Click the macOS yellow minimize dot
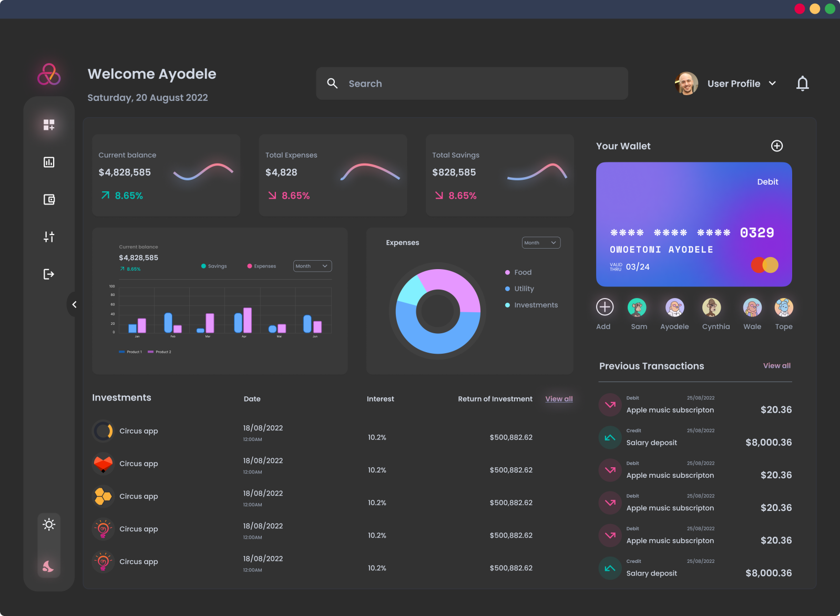Viewport: 840px width, 616px height. pyautogui.click(x=815, y=8)
